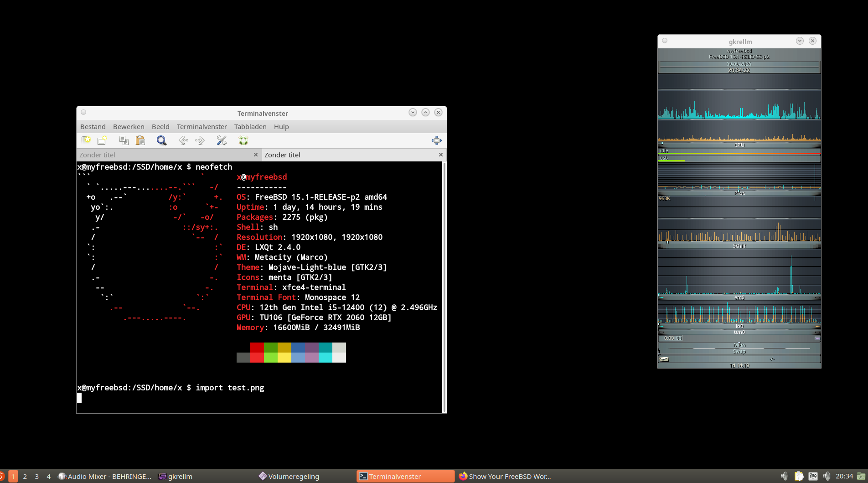
Task: Open the Terminalvenster menu
Action: pos(202,127)
